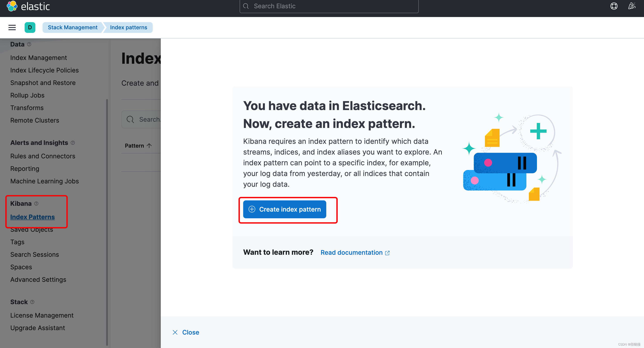Open Index Management in sidebar
Image resolution: width=644 pixels, height=348 pixels.
(39, 58)
